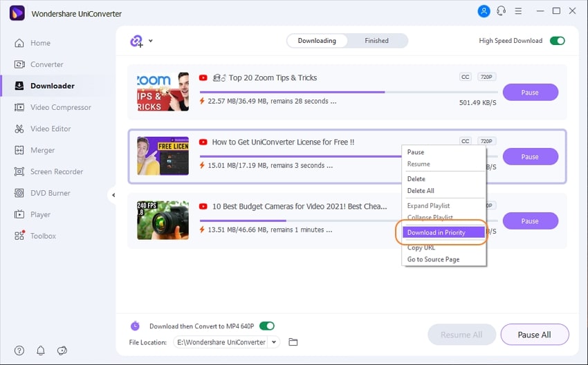The image size is (588, 365).
Task: Expand the add-link dropdown arrow
Action: coord(150,41)
